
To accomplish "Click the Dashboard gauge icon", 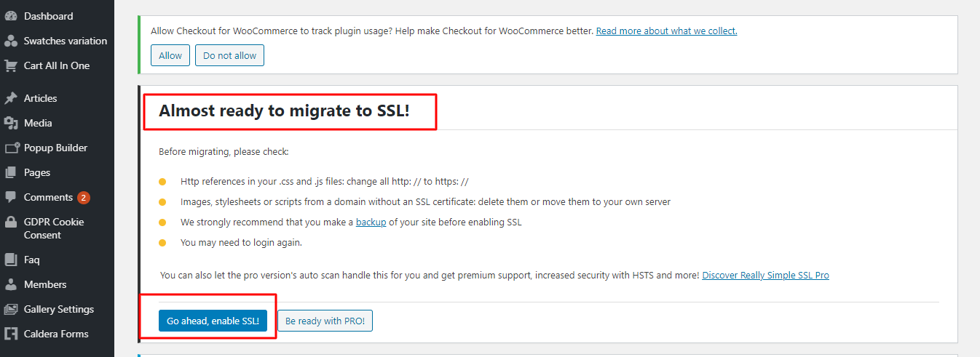I will [11, 16].
